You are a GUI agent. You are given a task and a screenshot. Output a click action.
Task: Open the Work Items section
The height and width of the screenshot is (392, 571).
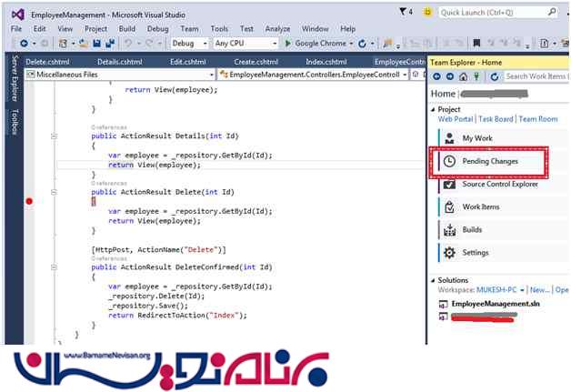tap(481, 206)
